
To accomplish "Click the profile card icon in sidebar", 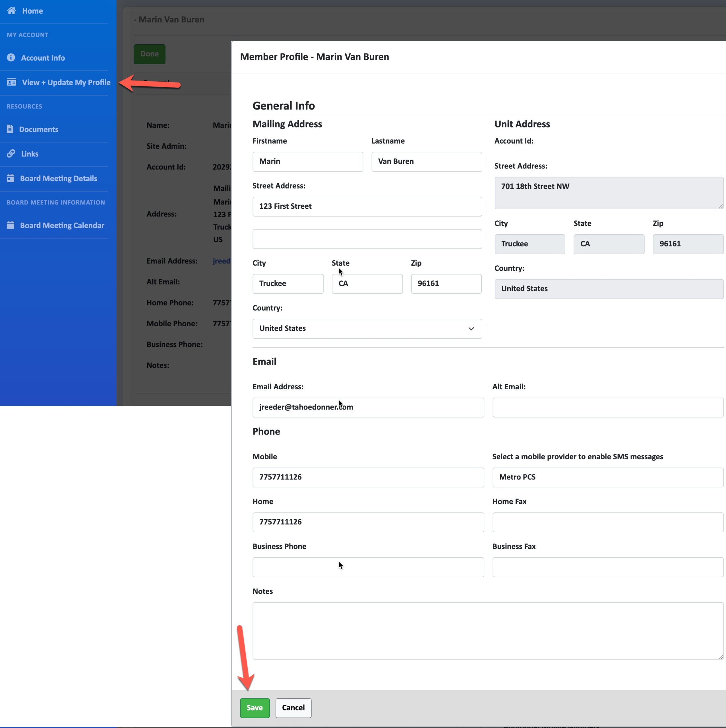I will click(11, 82).
